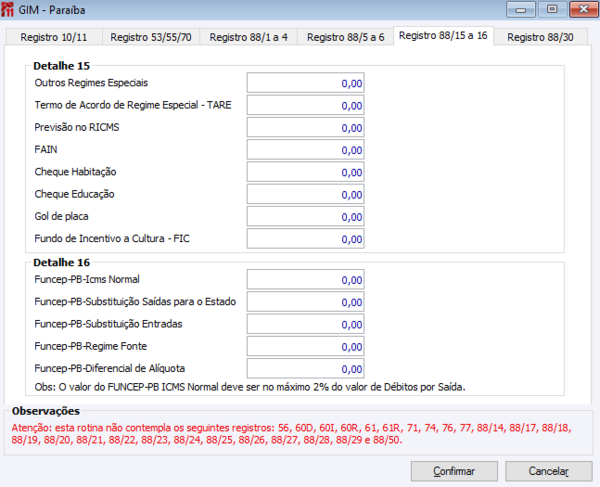This screenshot has width=600, height=487.
Task: Click the 'Funcep-PB-Substituição Entradas' label
Action: pos(108,324)
